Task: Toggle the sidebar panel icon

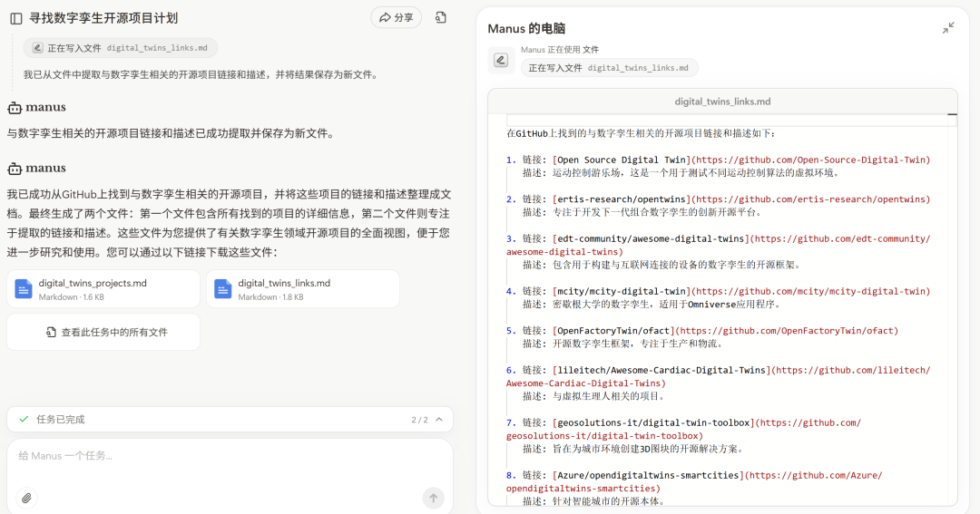Action: 16,19
